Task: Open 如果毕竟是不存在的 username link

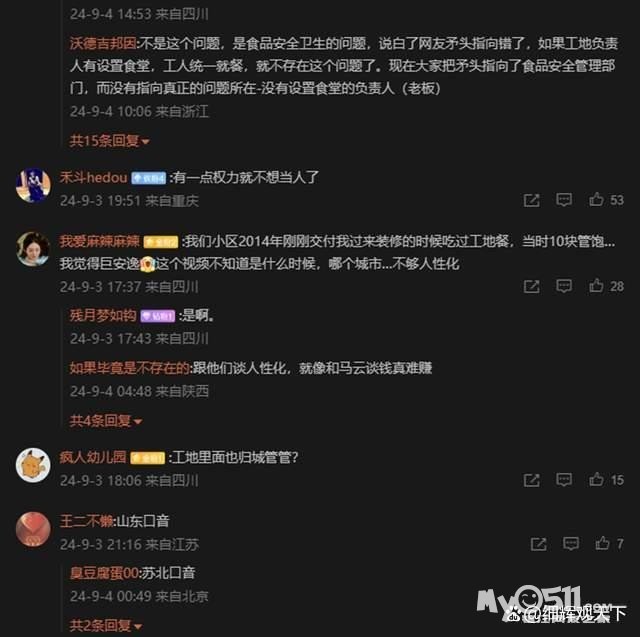Action: coord(129,368)
